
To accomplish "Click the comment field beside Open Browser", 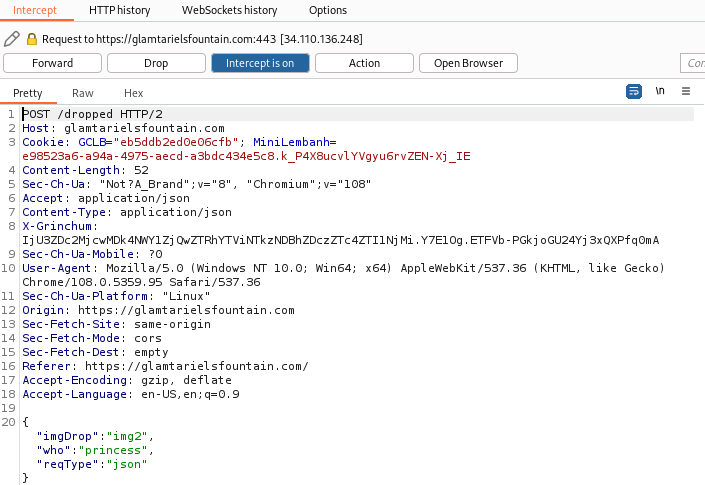I will (x=692, y=63).
